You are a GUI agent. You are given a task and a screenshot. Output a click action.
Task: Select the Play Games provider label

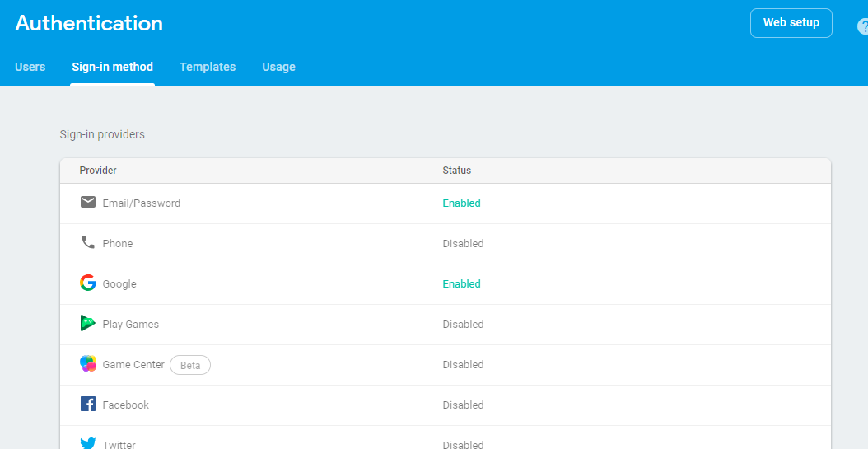click(131, 325)
